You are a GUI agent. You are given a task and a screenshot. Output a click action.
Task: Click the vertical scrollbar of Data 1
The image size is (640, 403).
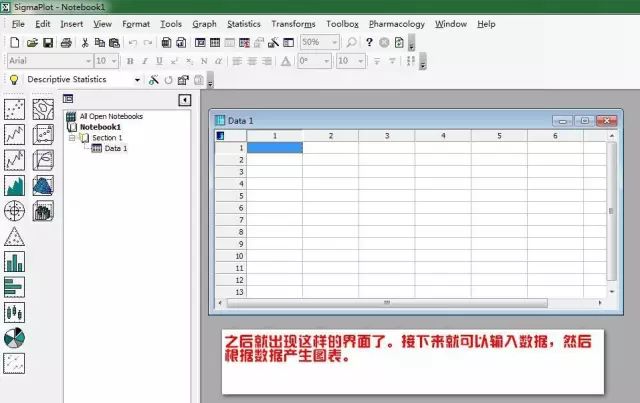611,211
